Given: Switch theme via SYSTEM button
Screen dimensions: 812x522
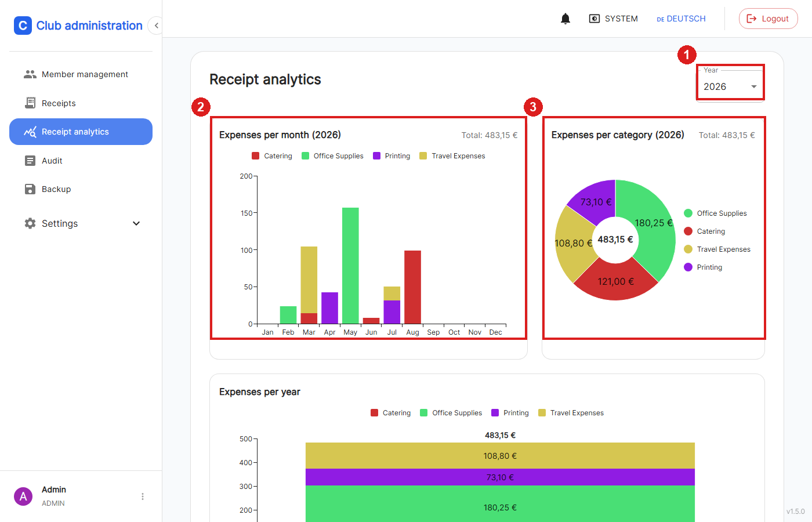Looking at the screenshot, I should (614, 19).
